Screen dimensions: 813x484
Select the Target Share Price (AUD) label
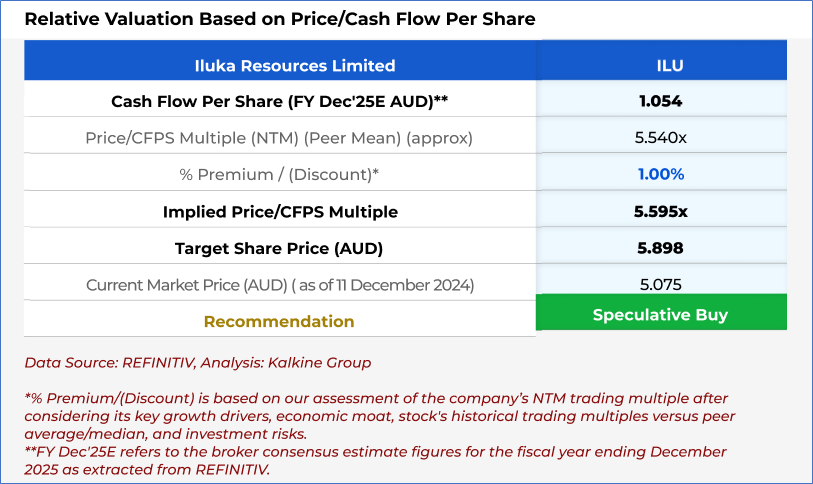pos(280,248)
